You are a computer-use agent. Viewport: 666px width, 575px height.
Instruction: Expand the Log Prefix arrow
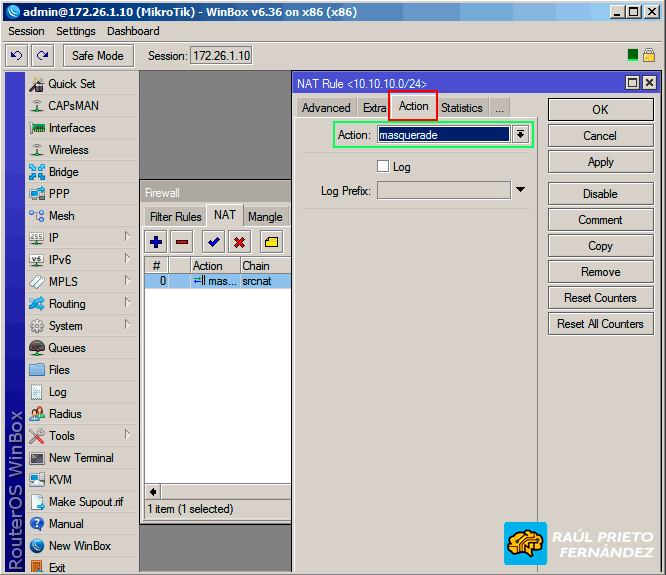point(520,190)
